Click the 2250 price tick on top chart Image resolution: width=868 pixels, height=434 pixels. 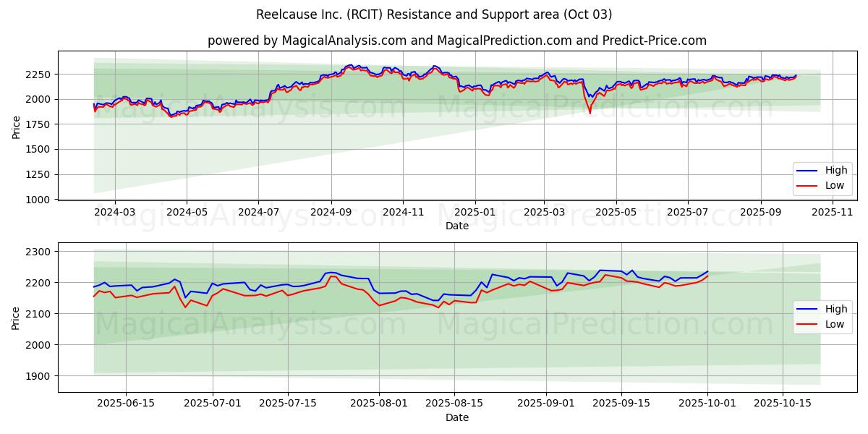pyautogui.click(x=38, y=75)
